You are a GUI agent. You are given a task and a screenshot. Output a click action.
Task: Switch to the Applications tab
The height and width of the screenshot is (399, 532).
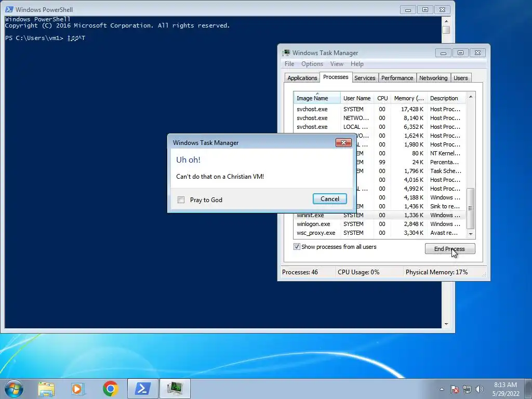tap(302, 78)
